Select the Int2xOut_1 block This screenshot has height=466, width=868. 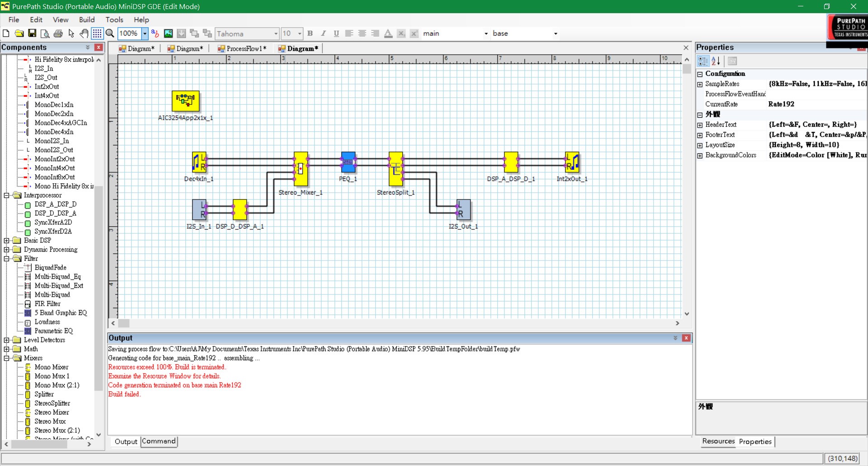coord(572,162)
